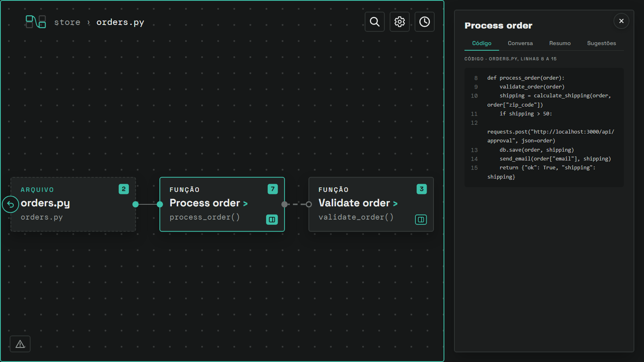Click process_order() function name text
The height and width of the screenshot is (362, 644).
pyautogui.click(x=204, y=217)
